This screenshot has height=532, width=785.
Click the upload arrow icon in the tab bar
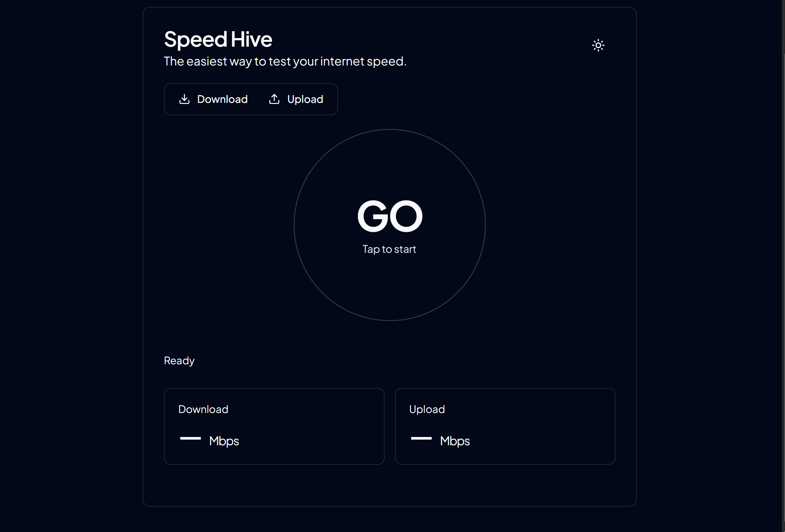[274, 99]
